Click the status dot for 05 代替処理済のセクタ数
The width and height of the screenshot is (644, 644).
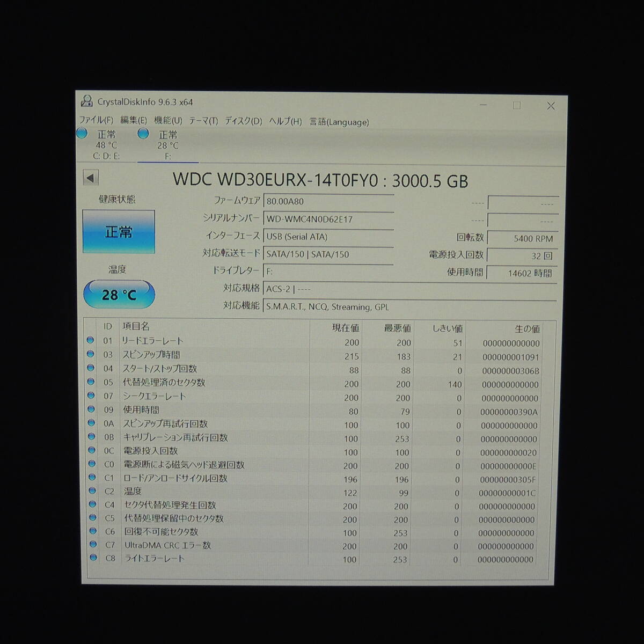point(91,382)
